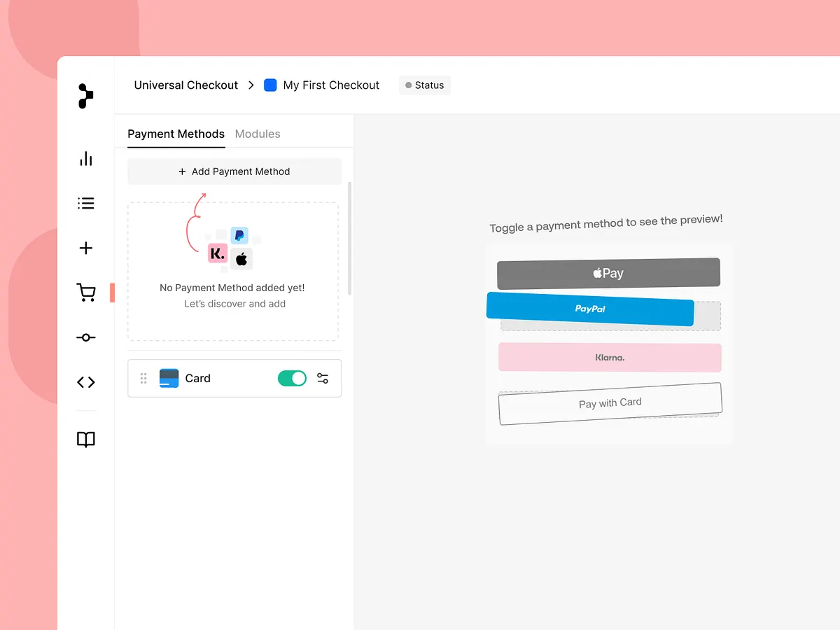Click the Klarna K icon
The width and height of the screenshot is (840, 630).
coord(218,253)
